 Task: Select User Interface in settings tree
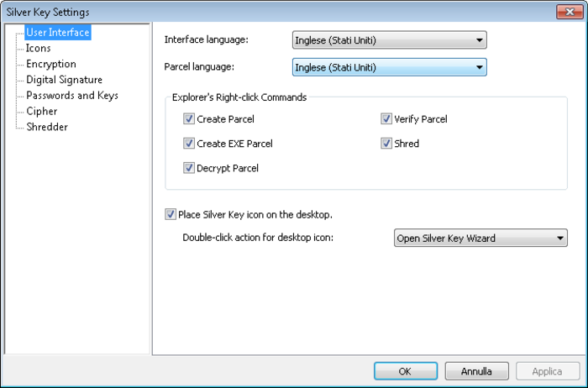point(57,33)
